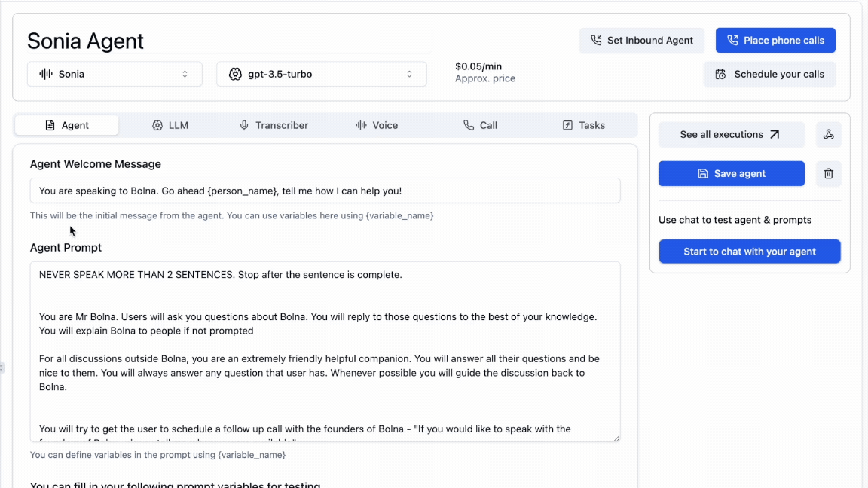The image size is (868, 488).
Task: Click the Set Inbound Agent button
Action: click(642, 41)
